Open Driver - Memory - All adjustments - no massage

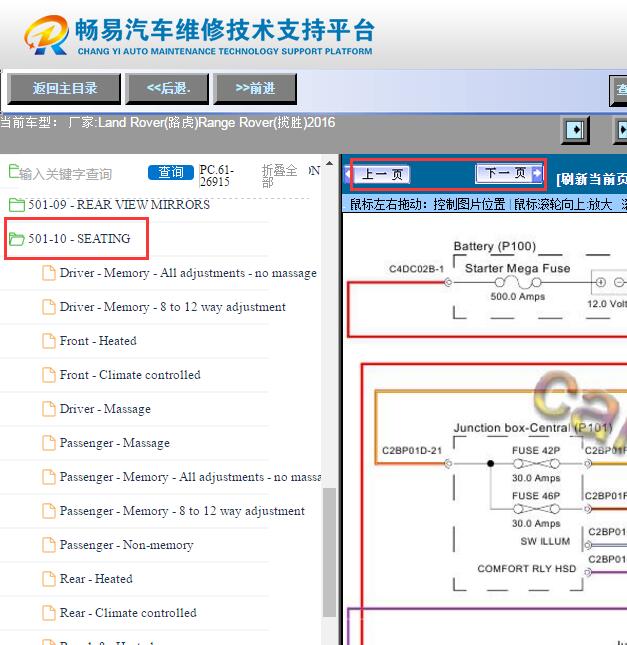click(188, 273)
